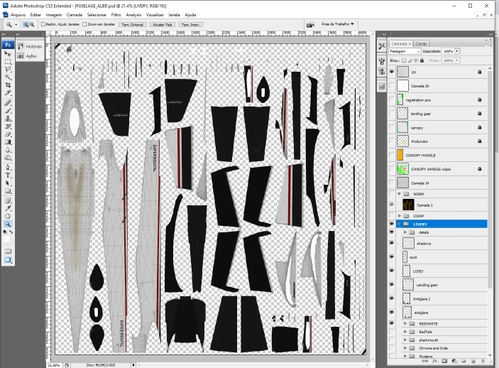The height and width of the screenshot is (368, 499).
Task: Hide the UV layer via its eye icon
Action: point(392,72)
